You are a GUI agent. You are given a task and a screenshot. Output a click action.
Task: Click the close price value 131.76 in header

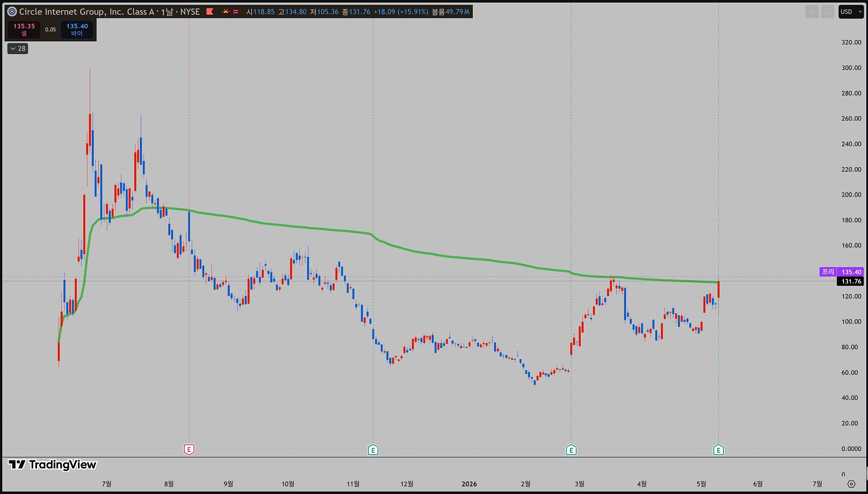[360, 12]
